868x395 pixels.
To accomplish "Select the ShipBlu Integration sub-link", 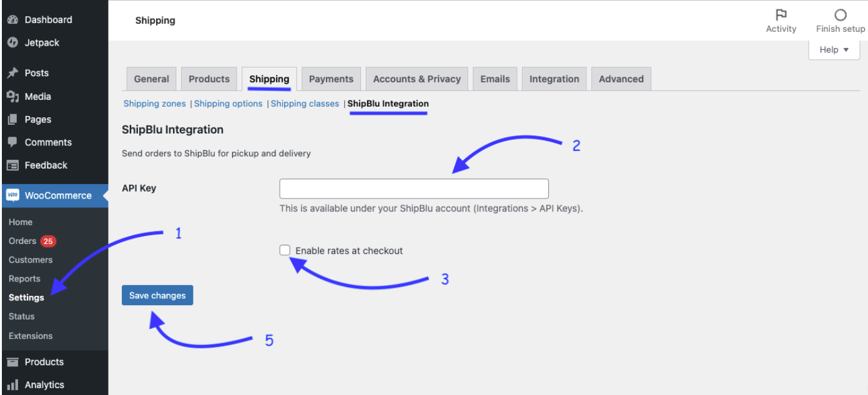I will pos(388,104).
